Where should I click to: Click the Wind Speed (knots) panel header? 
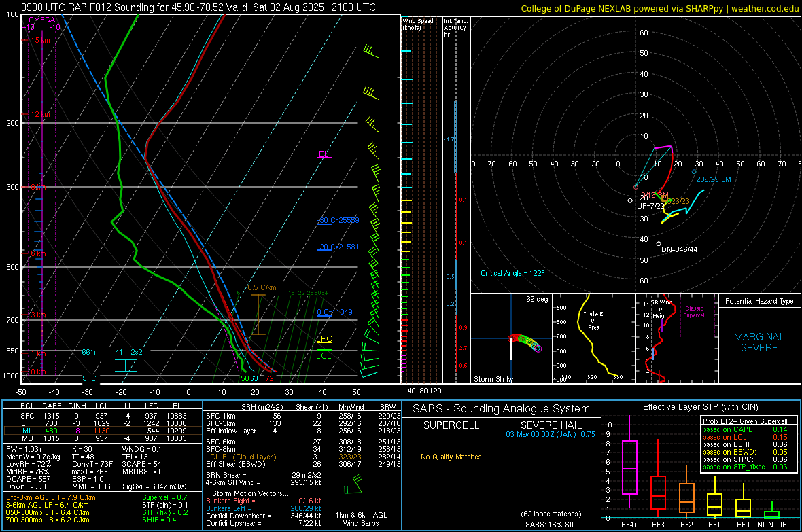pos(418,24)
